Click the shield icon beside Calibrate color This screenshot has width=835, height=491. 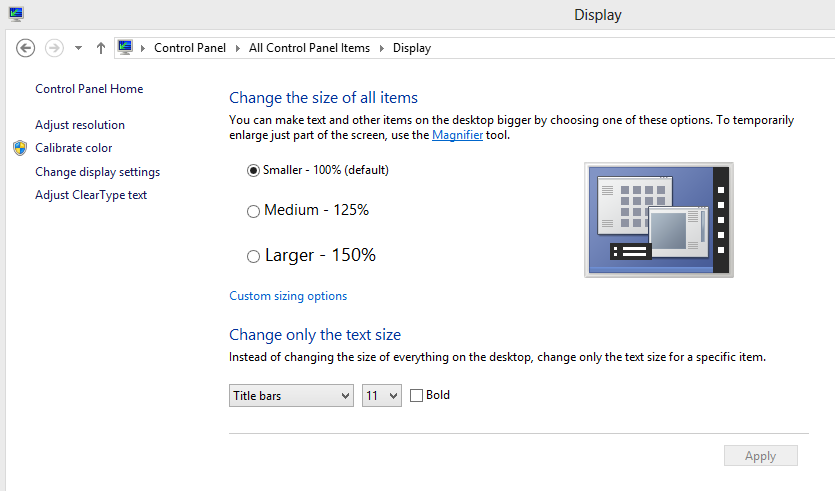coord(20,148)
